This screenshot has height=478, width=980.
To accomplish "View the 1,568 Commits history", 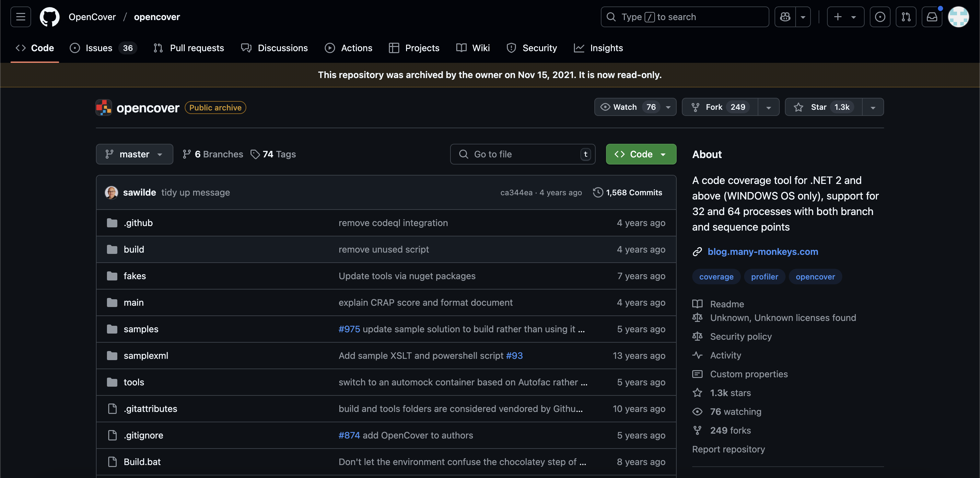I will click(x=628, y=192).
